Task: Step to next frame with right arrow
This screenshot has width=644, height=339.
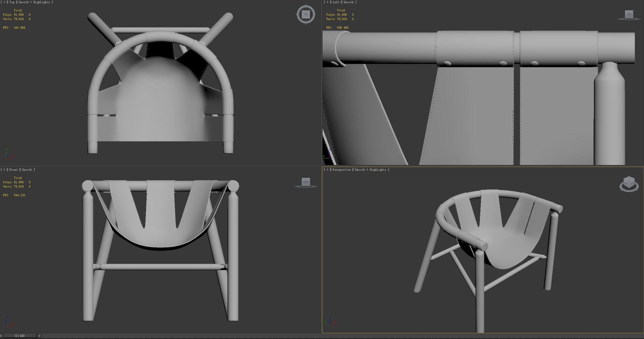Action: tap(39, 336)
